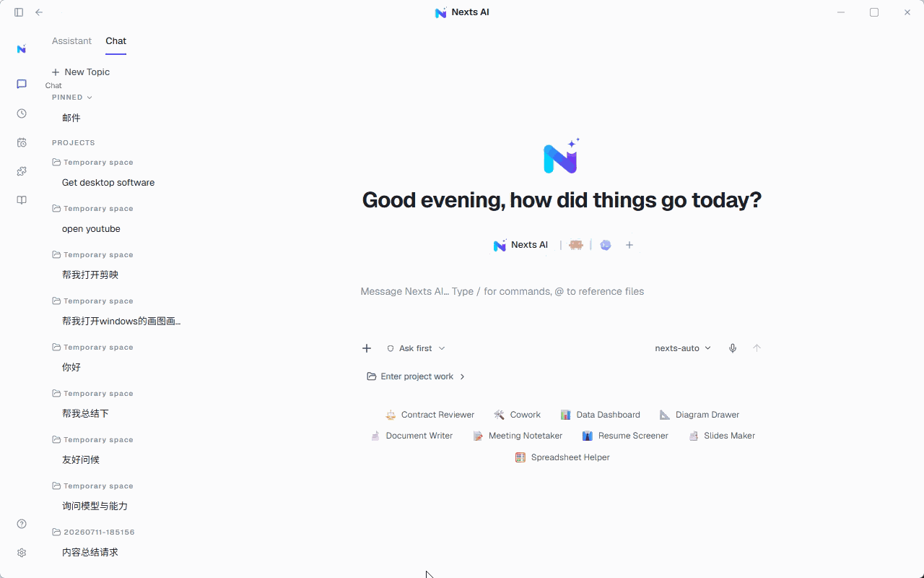Open settings from the gear icon
Screen dimensions: 924x578
click(22, 553)
